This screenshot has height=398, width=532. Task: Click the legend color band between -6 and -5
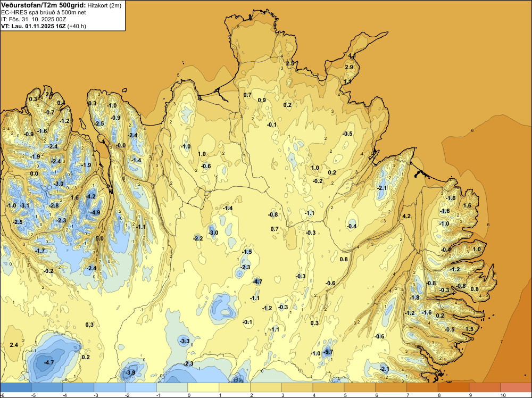click(x=15, y=387)
